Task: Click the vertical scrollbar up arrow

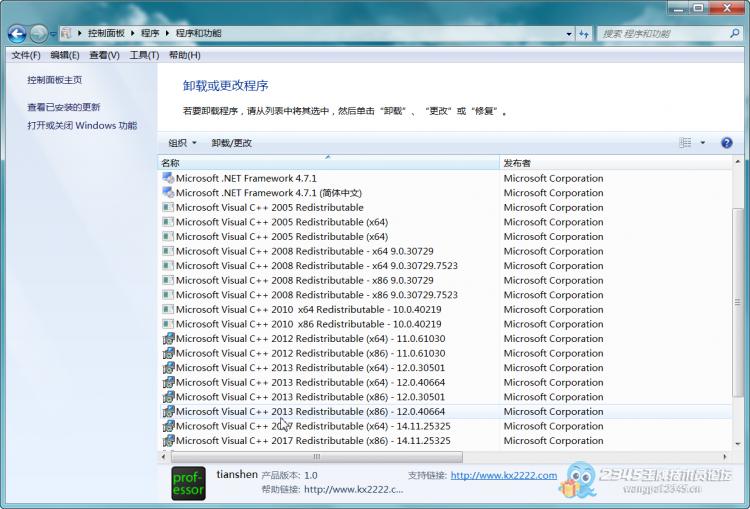Action: 738,163
